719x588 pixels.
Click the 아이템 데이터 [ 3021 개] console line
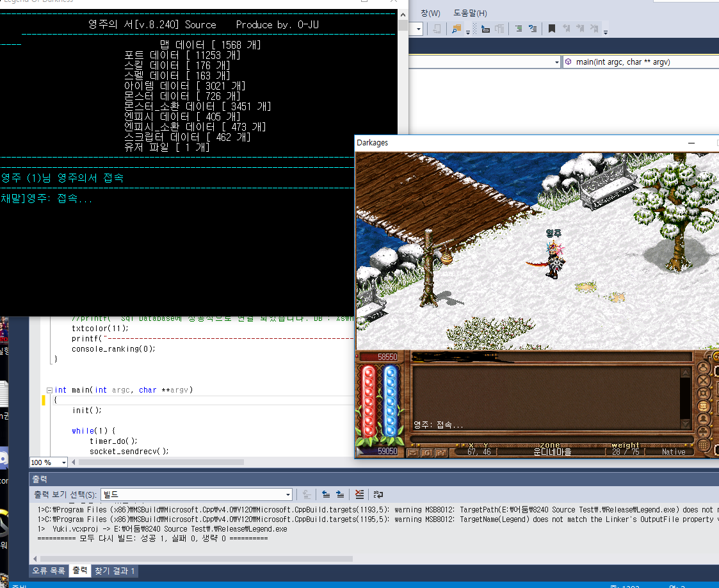[185, 86]
